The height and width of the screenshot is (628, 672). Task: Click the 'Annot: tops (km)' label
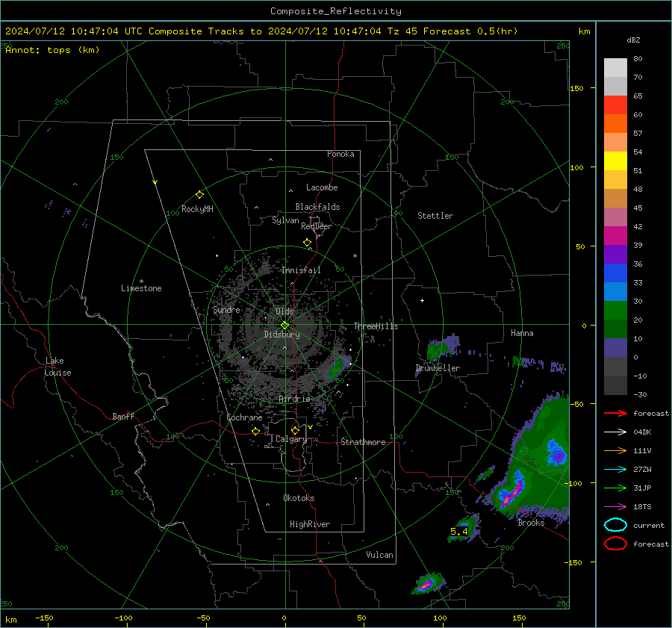[x=52, y=50]
